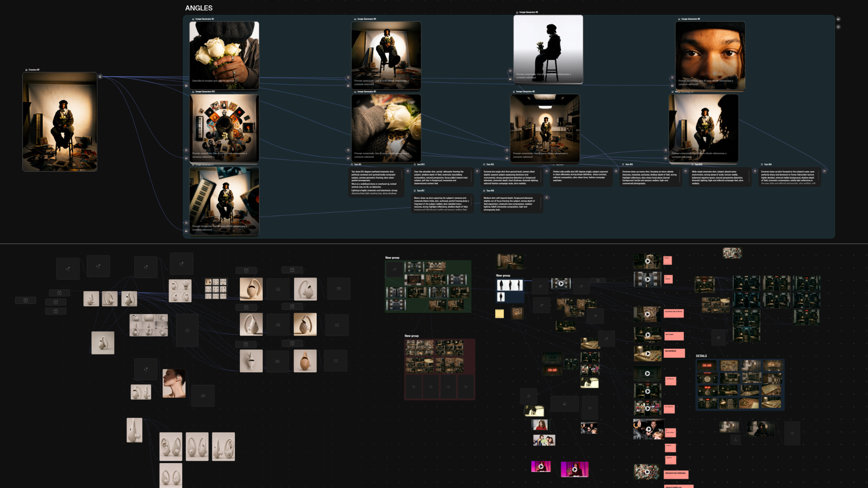Select the 'siempre han hablado..' pink note
The width and height of the screenshot is (868, 488).
click(x=676, y=474)
